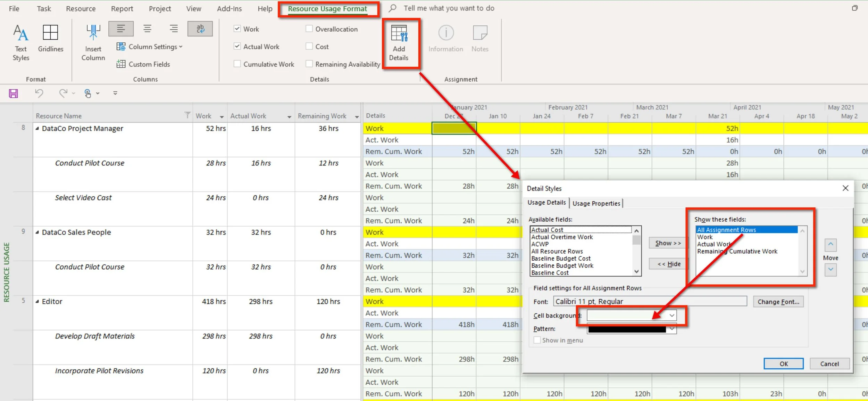Click the Tell me search box
The height and width of the screenshot is (401, 868).
(x=449, y=8)
